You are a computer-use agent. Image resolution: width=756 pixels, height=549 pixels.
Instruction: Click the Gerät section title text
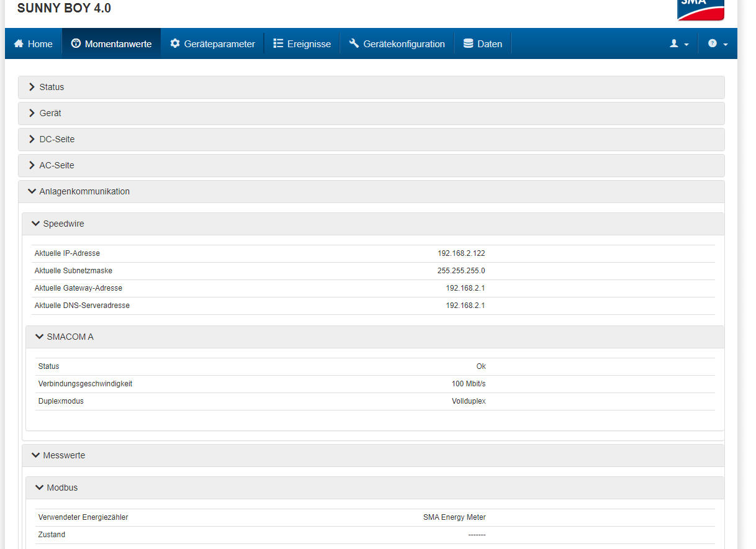(50, 113)
